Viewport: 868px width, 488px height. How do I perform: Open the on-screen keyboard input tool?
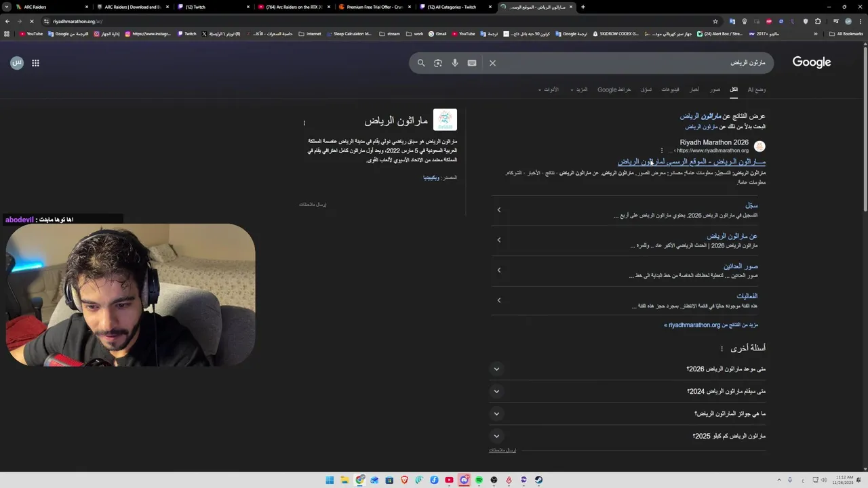coord(472,63)
